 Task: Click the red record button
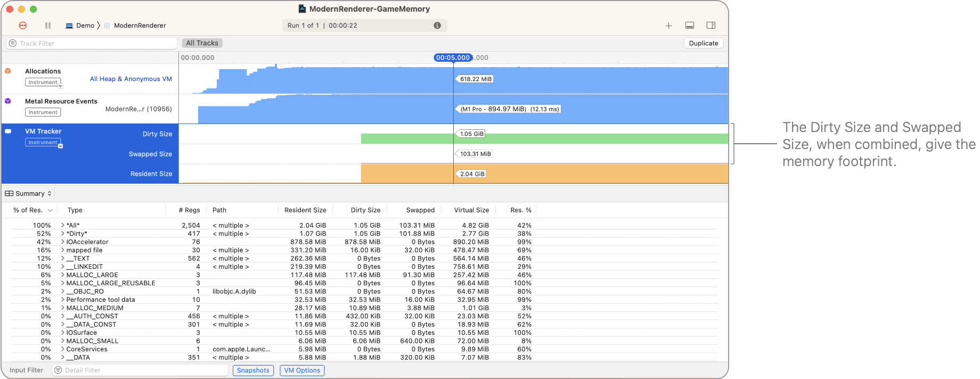click(x=23, y=26)
